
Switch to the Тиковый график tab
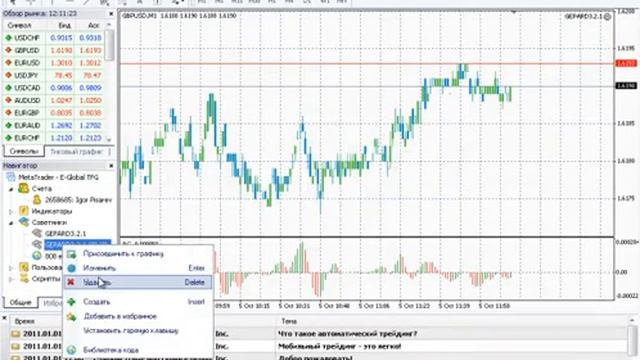pyautogui.click(x=76, y=152)
